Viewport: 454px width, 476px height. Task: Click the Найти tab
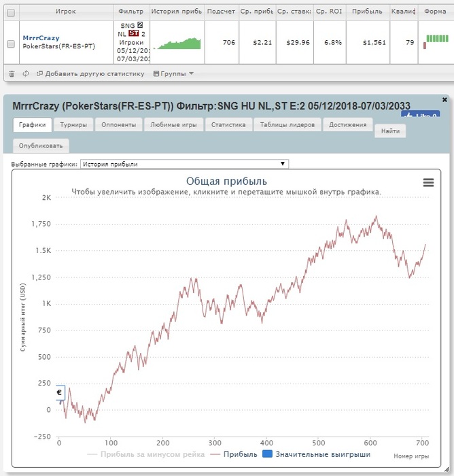coord(390,131)
